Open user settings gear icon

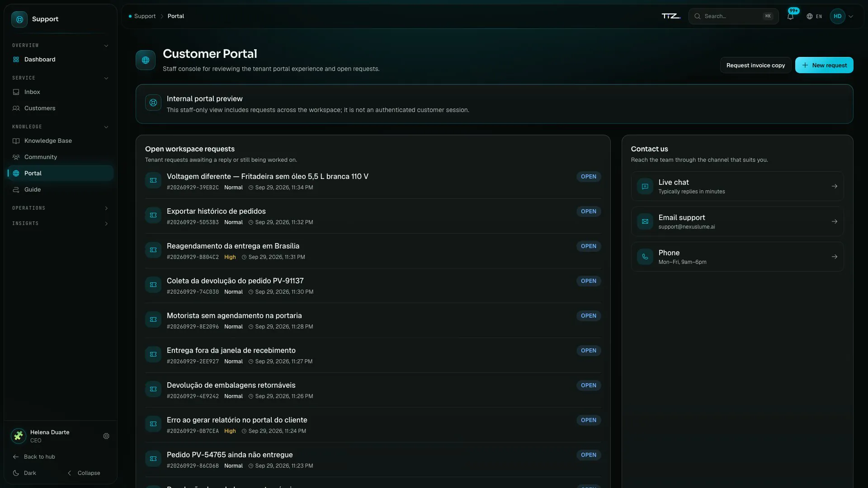tap(106, 436)
